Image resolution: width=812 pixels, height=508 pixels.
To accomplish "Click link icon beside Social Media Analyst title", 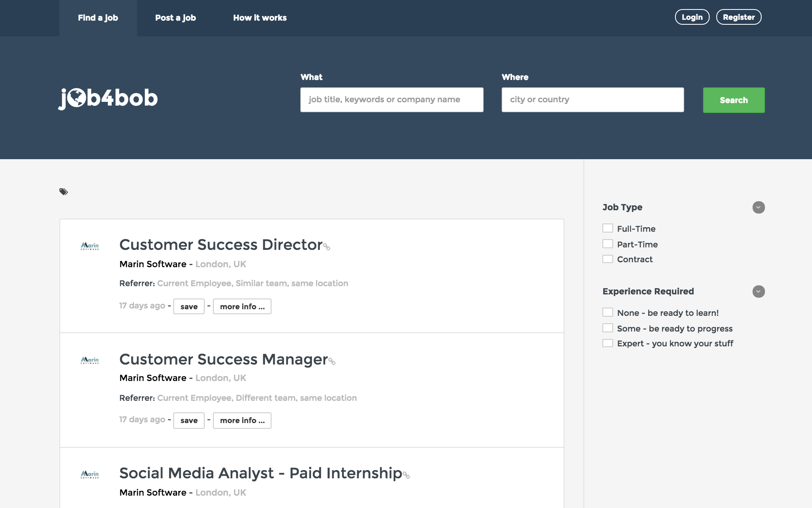I will [x=406, y=475].
